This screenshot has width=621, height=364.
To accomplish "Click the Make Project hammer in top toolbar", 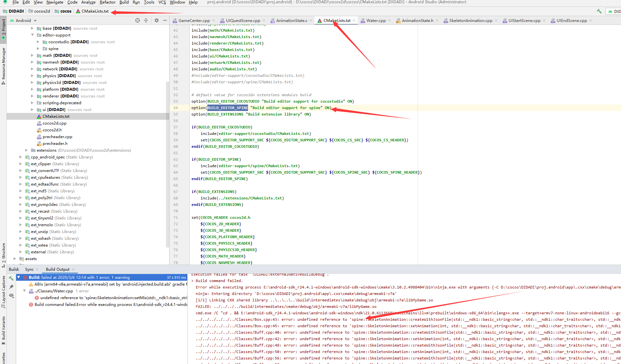I will click(x=599, y=11).
